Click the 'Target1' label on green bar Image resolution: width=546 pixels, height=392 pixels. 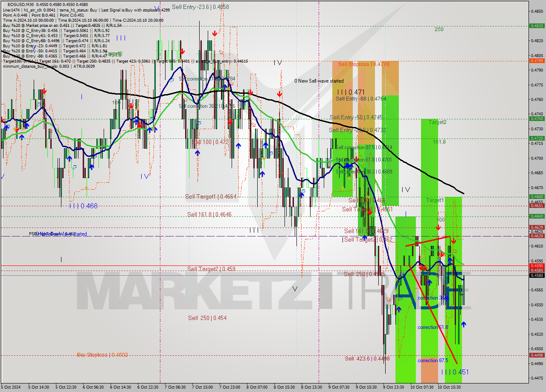435,200
